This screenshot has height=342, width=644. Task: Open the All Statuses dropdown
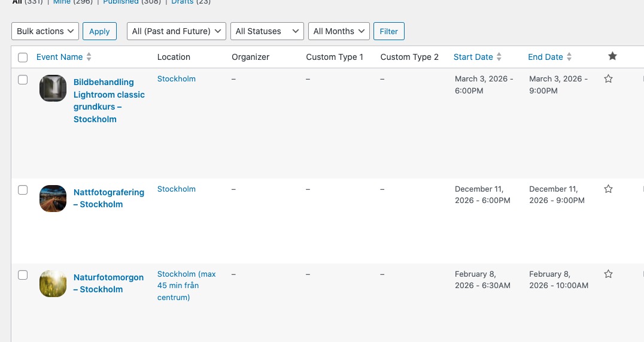pyautogui.click(x=267, y=31)
